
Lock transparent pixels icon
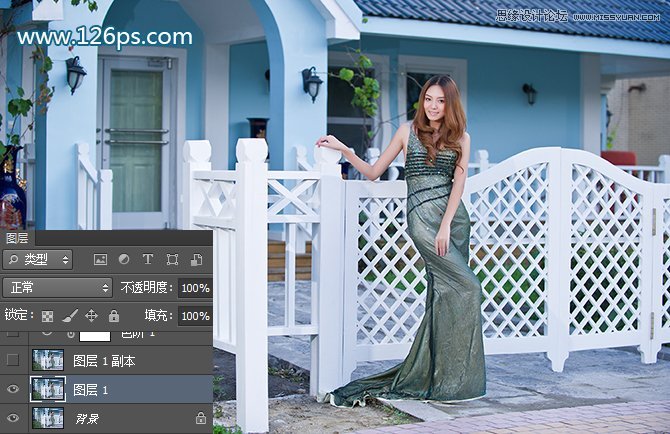(47, 316)
